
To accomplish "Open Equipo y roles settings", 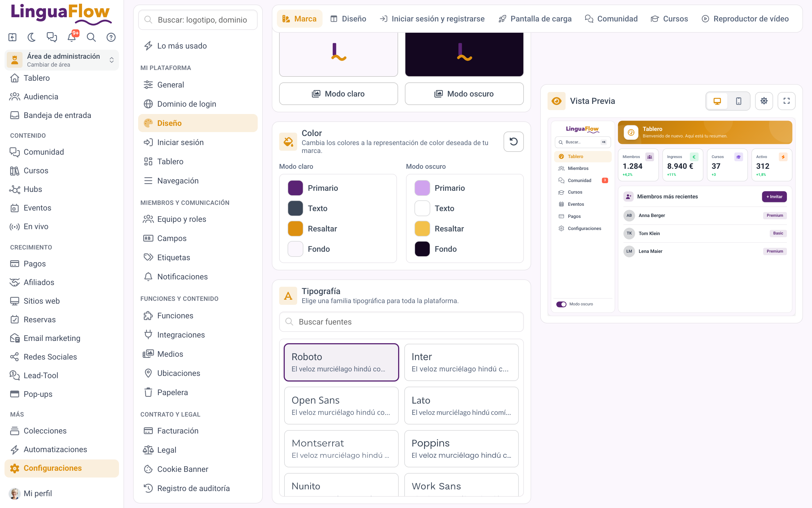I will tap(198, 219).
